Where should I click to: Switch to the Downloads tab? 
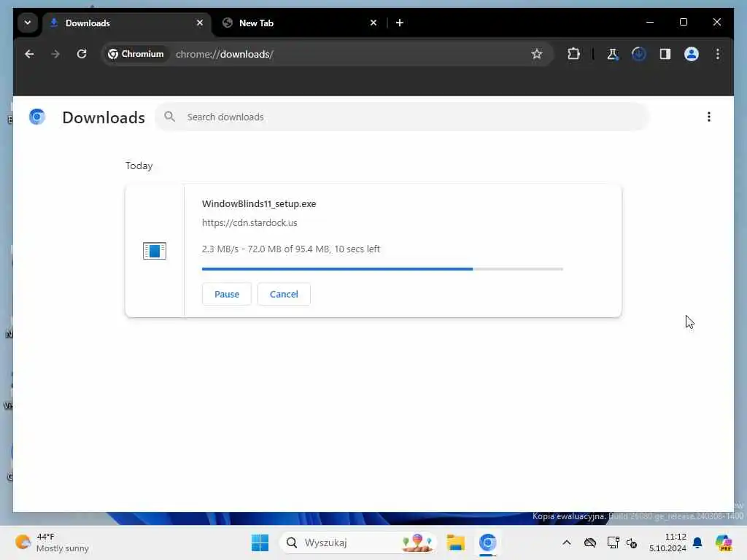point(127,23)
